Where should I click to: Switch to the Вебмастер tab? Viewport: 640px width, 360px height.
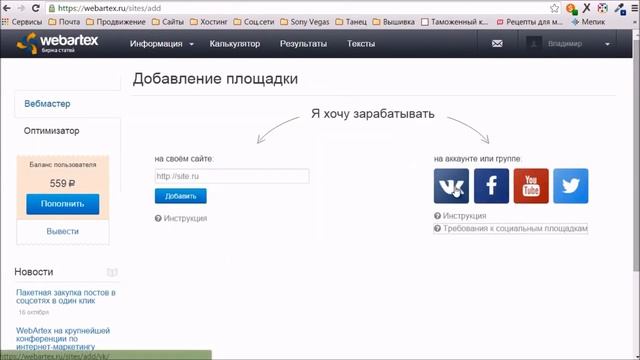[47, 104]
